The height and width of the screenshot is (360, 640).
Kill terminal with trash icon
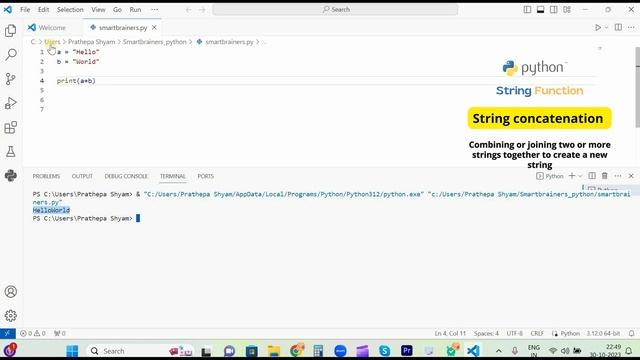(x=604, y=176)
